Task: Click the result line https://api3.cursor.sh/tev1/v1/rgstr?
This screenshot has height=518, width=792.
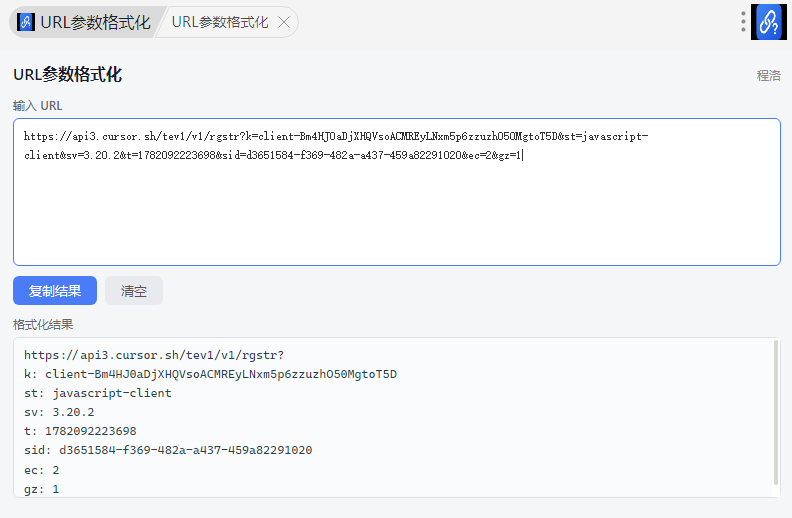Action: point(154,355)
